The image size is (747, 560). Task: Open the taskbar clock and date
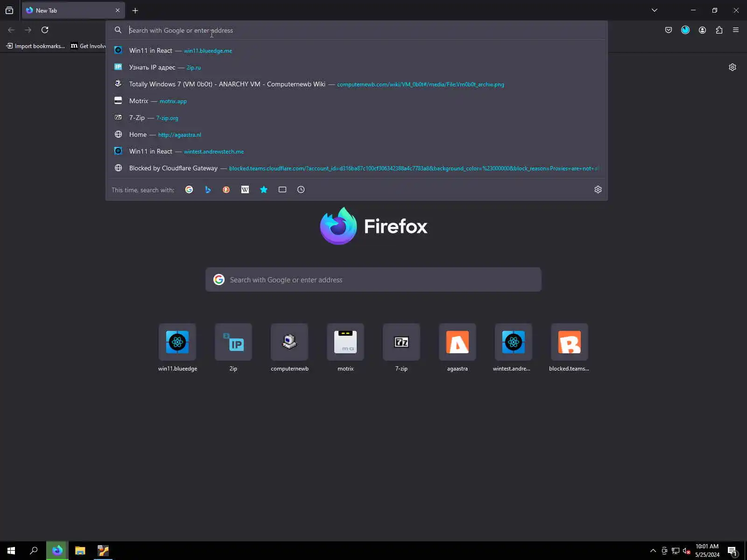pyautogui.click(x=707, y=551)
